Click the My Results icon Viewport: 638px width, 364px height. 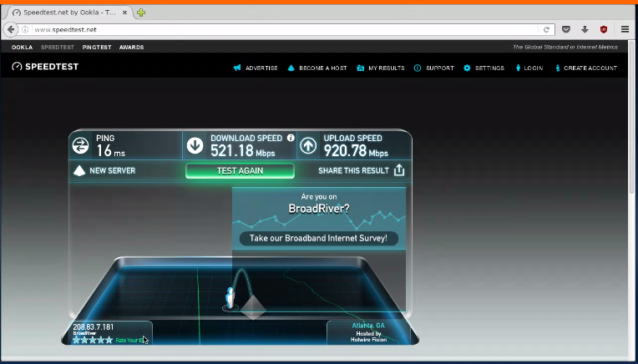click(361, 68)
